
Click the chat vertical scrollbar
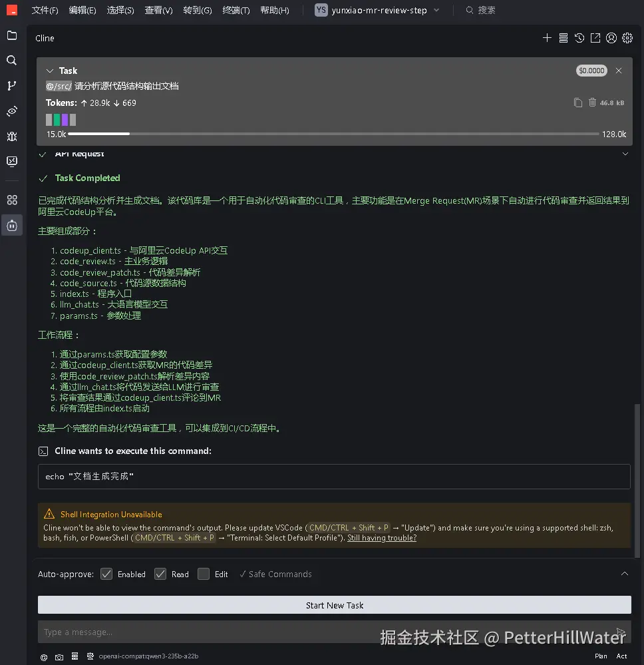point(637,481)
